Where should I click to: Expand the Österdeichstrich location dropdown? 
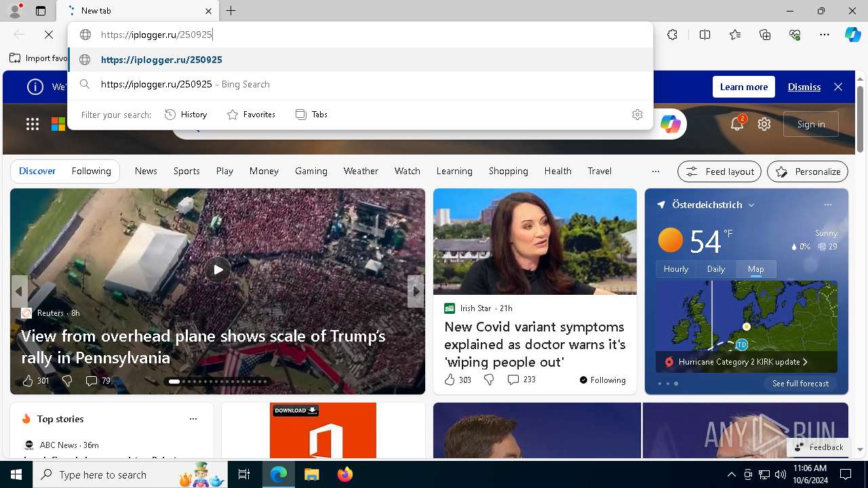(x=751, y=205)
